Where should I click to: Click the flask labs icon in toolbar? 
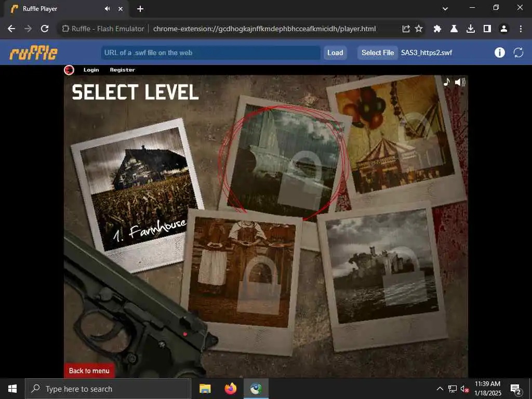point(454,29)
